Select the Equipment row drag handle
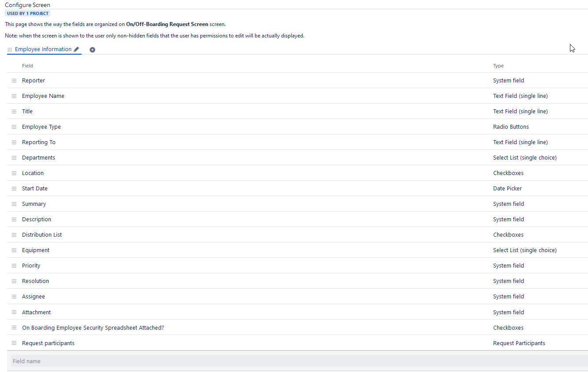The image size is (588, 372). click(x=14, y=250)
